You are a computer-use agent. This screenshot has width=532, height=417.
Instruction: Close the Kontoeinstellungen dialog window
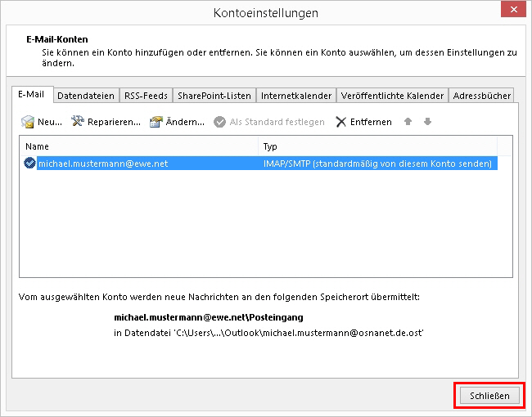click(488, 396)
